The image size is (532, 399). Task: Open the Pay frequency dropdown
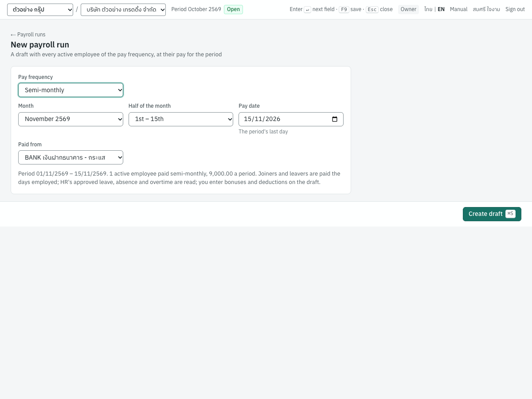click(70, 90)
